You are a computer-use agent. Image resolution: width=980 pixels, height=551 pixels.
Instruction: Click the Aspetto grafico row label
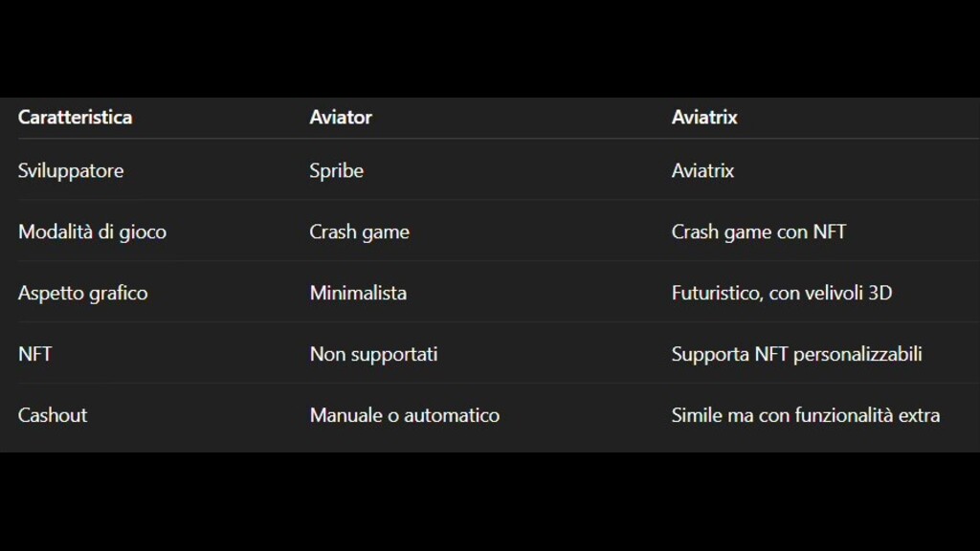tap(82, 294)
